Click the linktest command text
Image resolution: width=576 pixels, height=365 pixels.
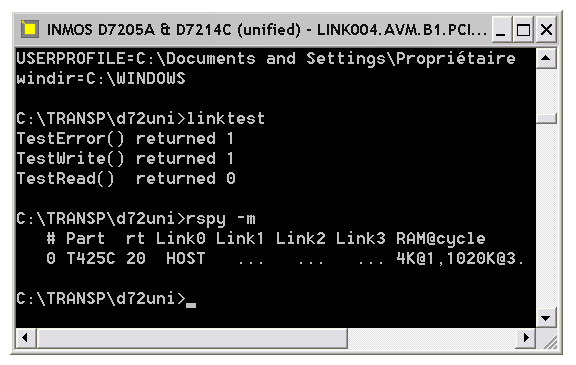coord(226,118)
